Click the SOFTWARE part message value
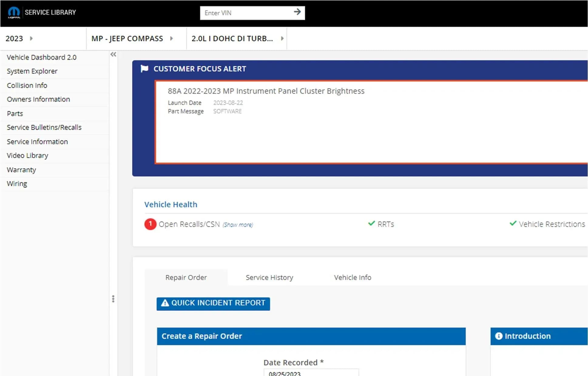588x376 pixels. [x=228, y=111]
